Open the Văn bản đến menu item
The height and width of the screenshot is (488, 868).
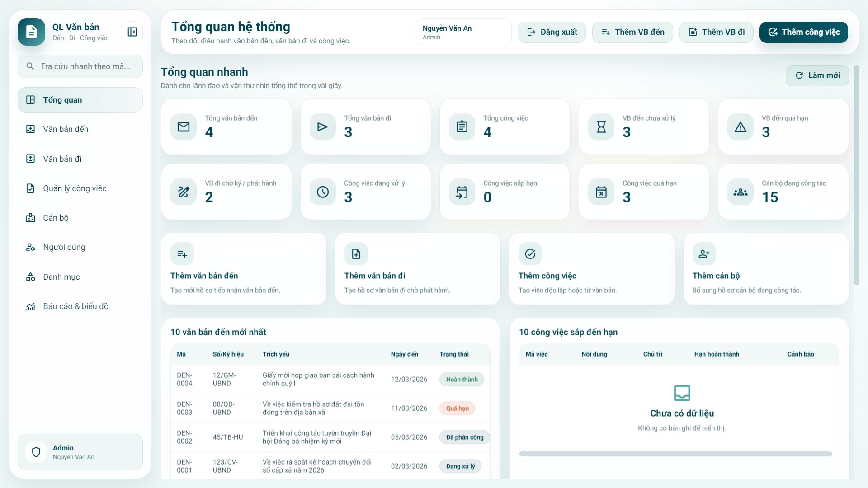coord(66,129)
